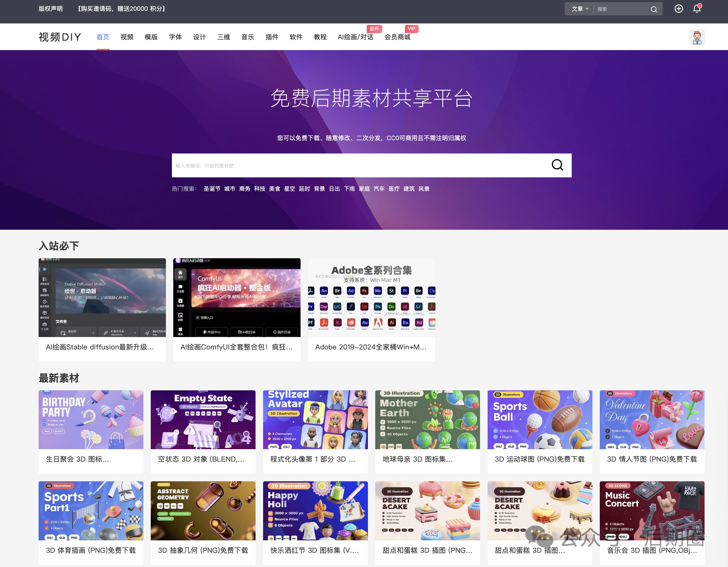Go to the 音乐 nav tab
728x567 pixels.
click(x=248, y=37)
